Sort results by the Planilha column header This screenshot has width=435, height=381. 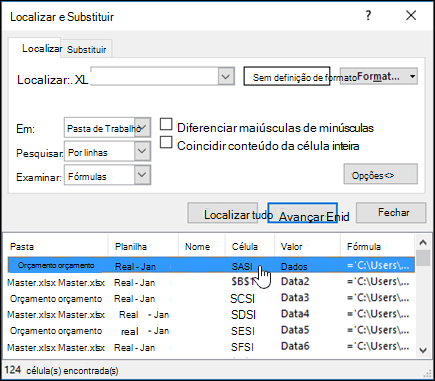click(x=143, y=246)
